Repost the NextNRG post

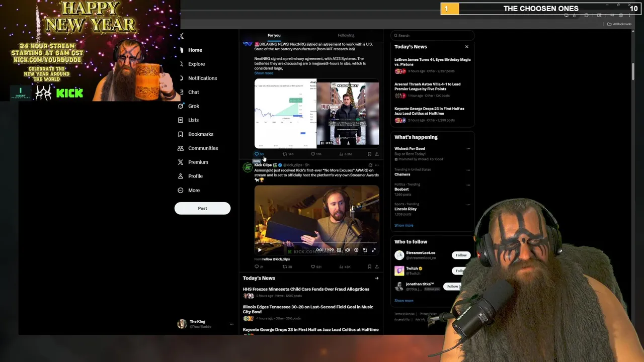click(288, 154)
